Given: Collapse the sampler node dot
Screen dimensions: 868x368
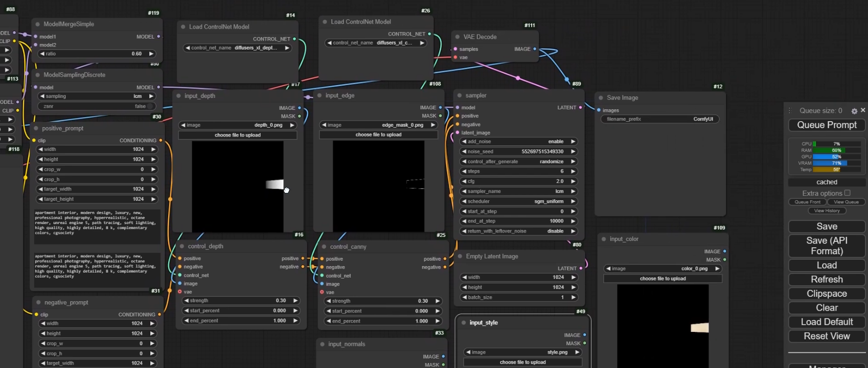Looking at the screenshot, I should (459, 95).
